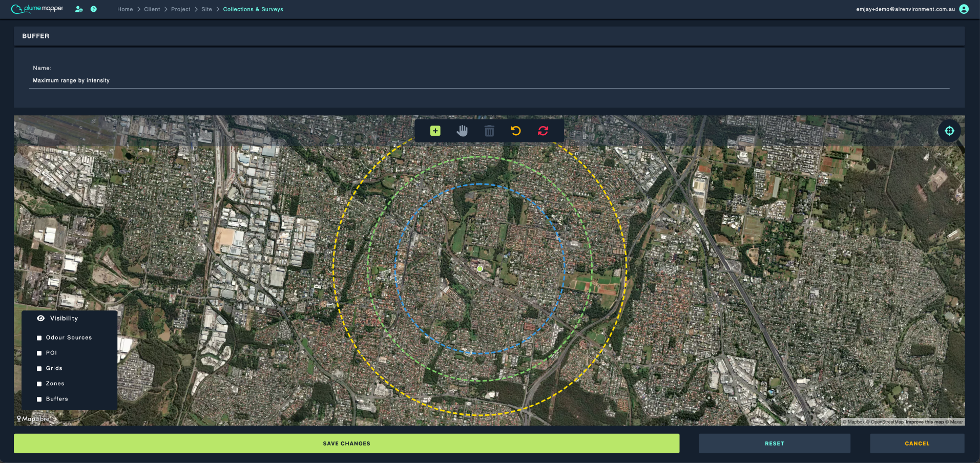
Task: Click the buffer Name input field
Action: (x=489, y=81)
